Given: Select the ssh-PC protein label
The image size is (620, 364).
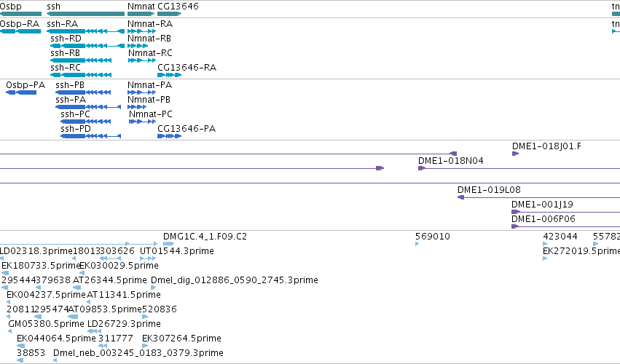Looking at the screenshot, I should pos(75,114).
